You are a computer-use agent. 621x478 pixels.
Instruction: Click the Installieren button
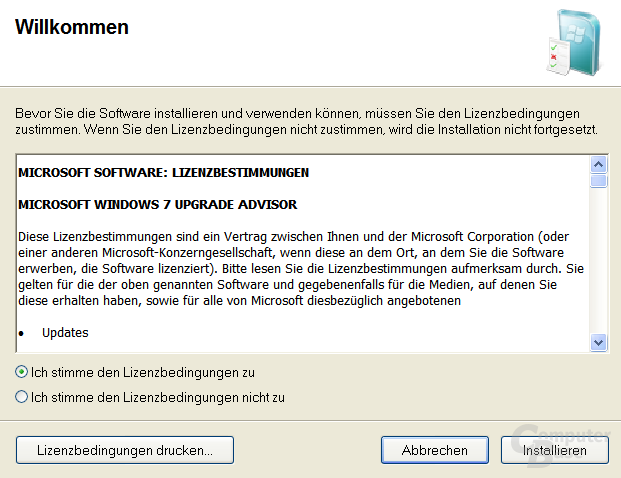(x=554, y=450)
